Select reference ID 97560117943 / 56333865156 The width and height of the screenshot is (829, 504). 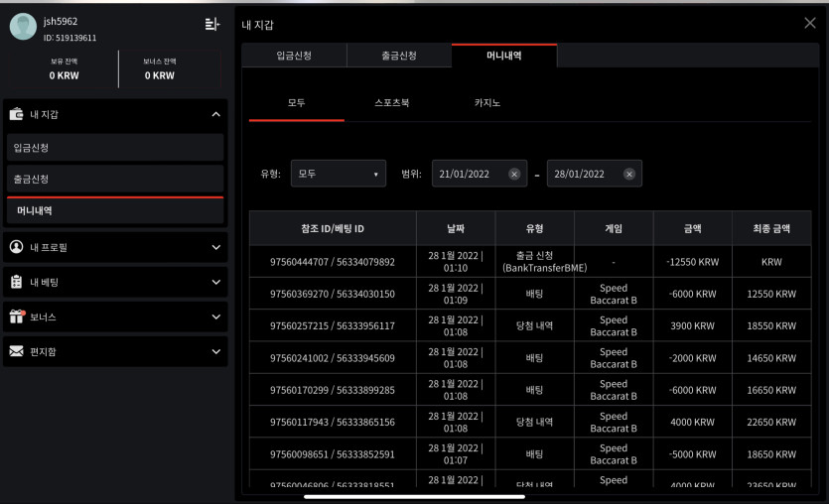[x=333, y=422]
